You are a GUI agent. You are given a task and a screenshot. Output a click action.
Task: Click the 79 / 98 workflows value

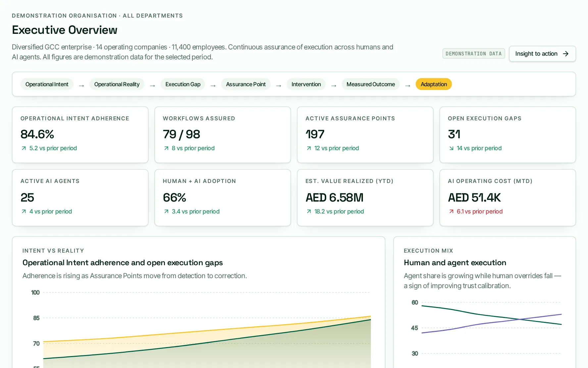pyautogui.click(x=181, y=134)
